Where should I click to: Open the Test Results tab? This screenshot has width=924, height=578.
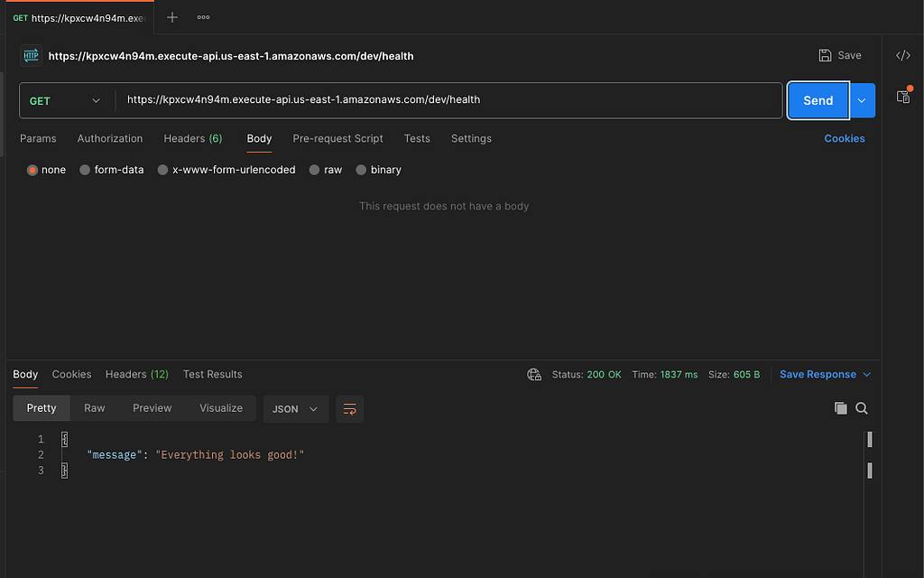tap(213, 375)
